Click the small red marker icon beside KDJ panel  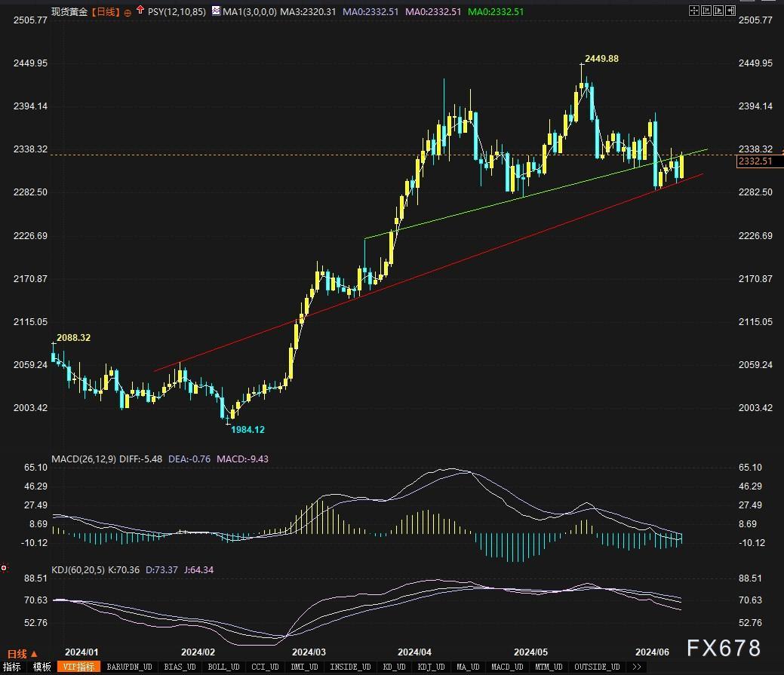tap(5, 567)
